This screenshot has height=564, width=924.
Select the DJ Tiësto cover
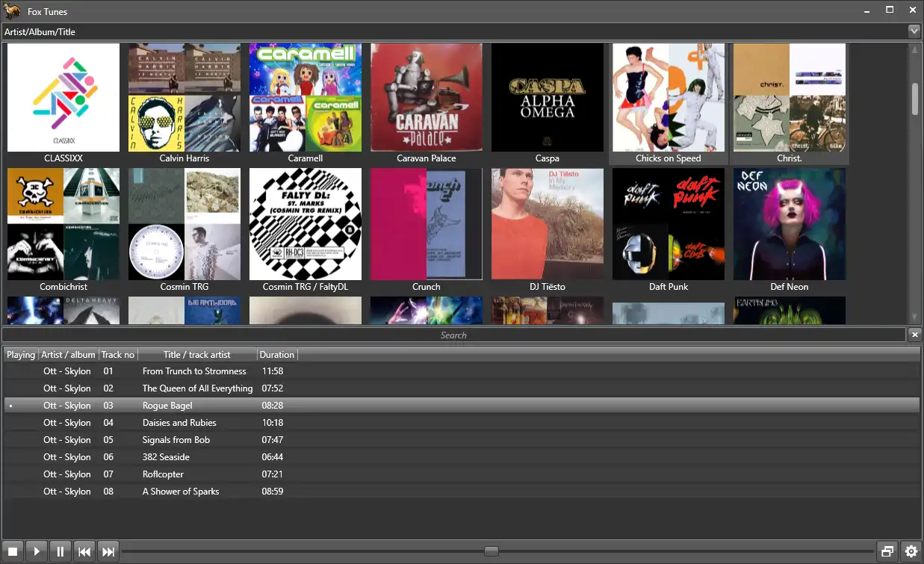click(548, 224)
